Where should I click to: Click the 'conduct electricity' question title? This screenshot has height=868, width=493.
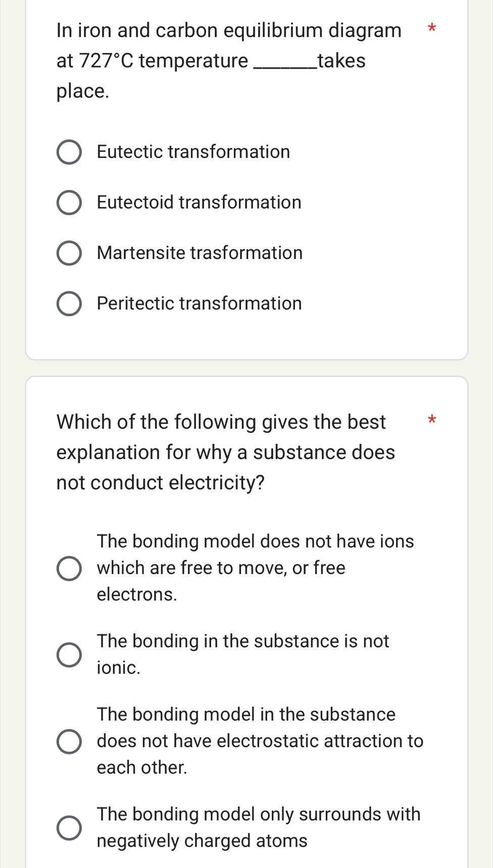[x=225, y=452]
